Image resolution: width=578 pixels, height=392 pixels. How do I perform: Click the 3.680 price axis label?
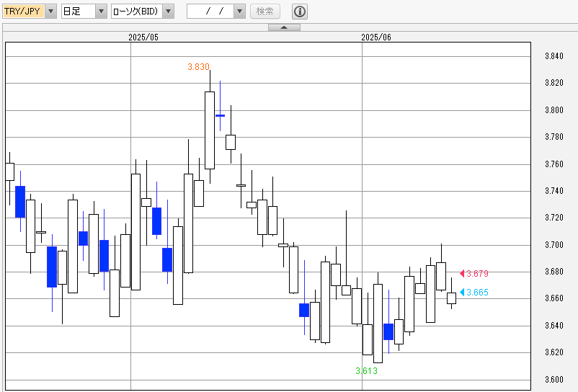coord(554,272)
